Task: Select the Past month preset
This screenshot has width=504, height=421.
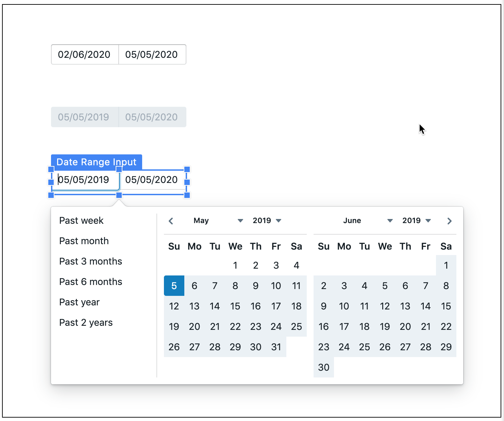Action: [84, 241]
